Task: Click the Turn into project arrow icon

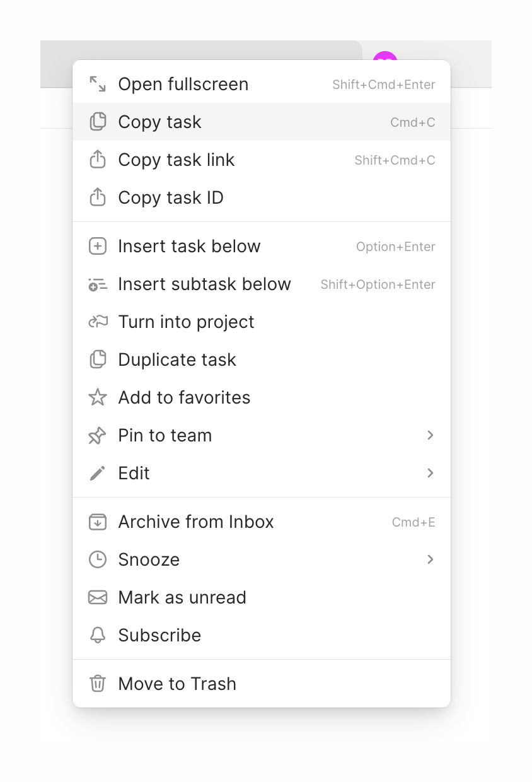Action: (x=98, y=322)
